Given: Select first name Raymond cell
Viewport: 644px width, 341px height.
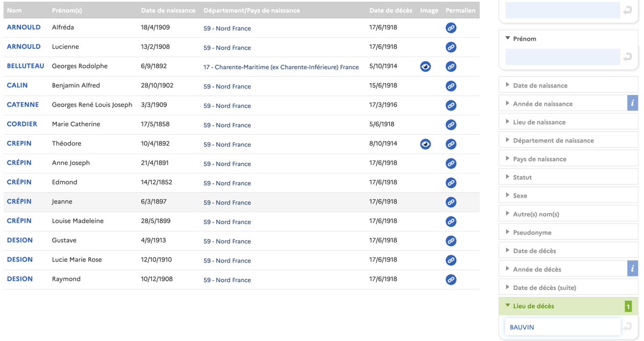Looking at the screenshot, I should click(x=66, y=279).
